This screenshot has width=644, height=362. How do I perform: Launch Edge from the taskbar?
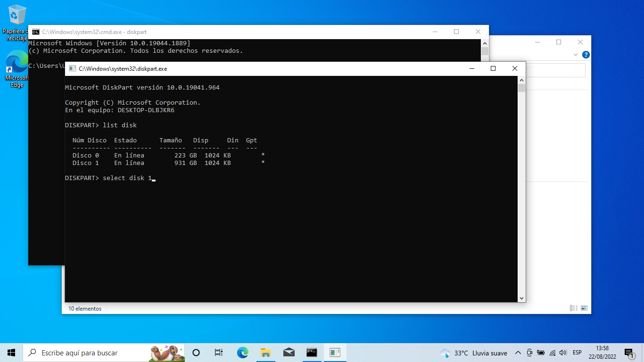[x=243, y=353]
